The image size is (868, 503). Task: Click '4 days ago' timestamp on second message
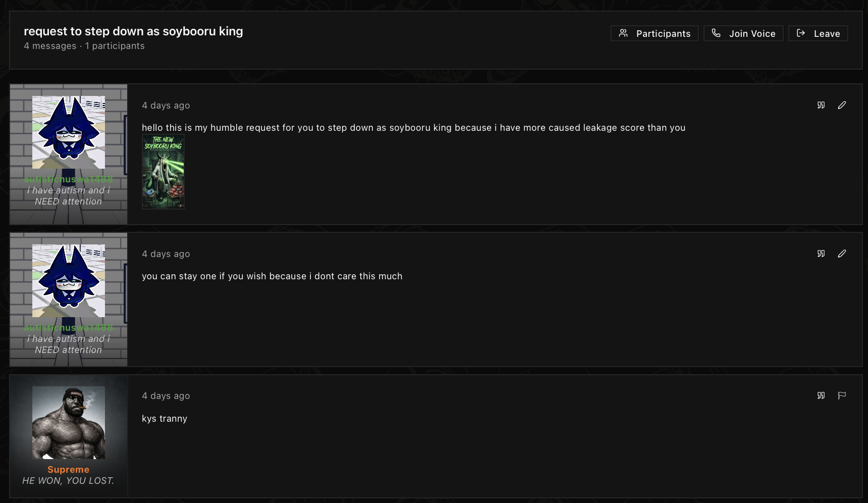point(166,254)
